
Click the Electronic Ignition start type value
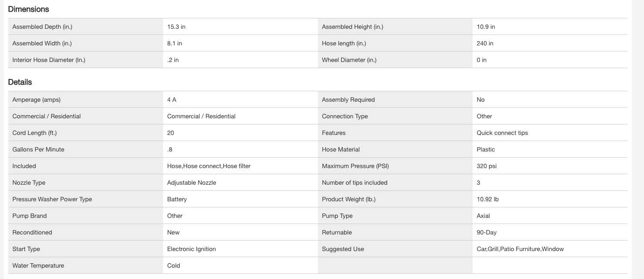191,249
